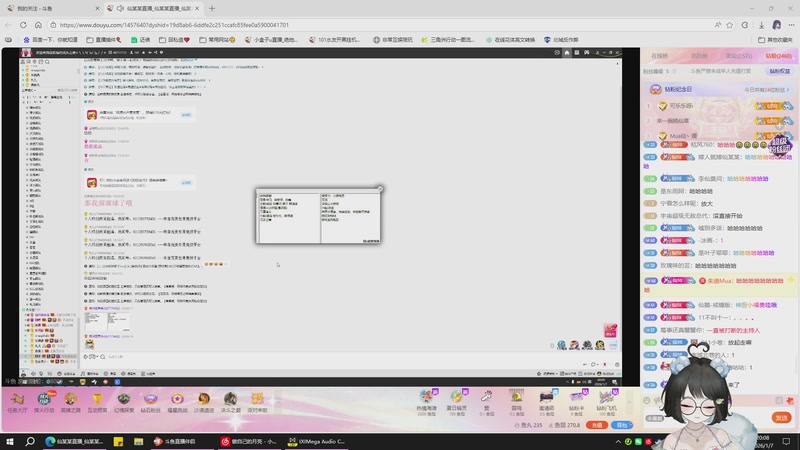The width and height of the screenshot is (800, 450).
Task: Open the File Explorer taskbar icon
Action: point(138,441)
